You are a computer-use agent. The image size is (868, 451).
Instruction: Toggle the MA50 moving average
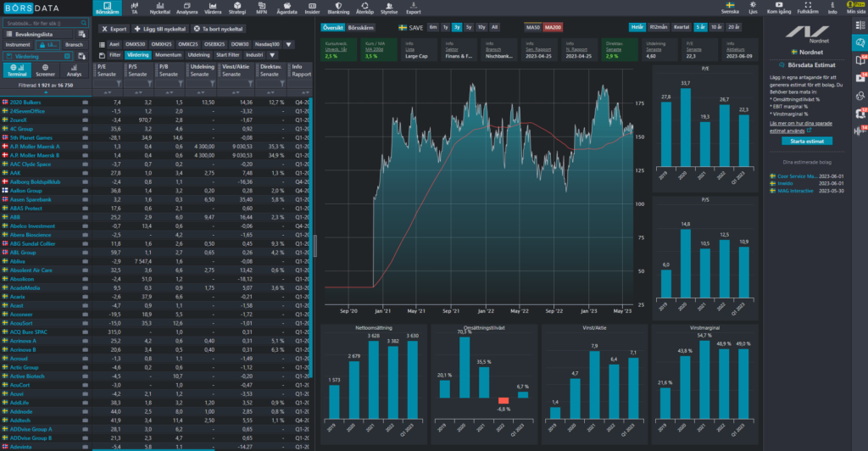pyautogui.click(x=532, y=27)
